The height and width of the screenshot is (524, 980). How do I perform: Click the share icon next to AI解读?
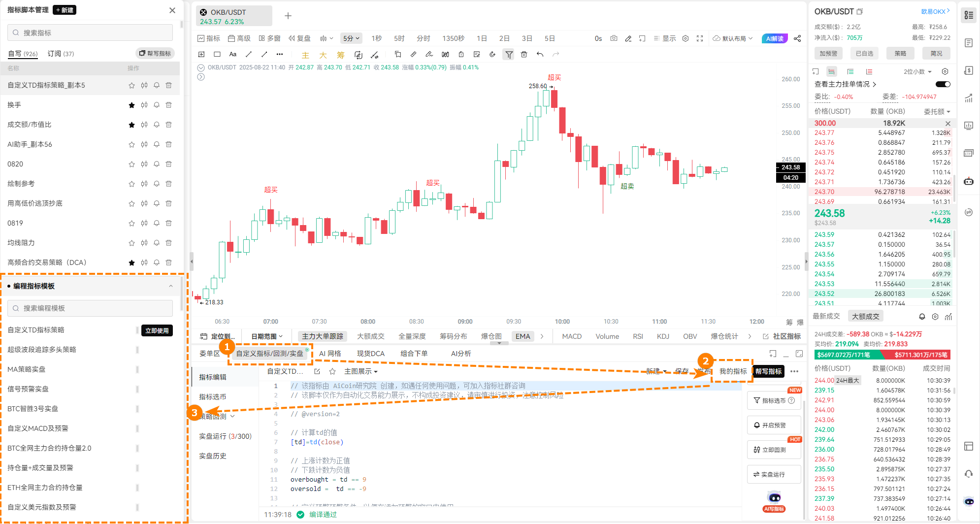[x=797, y=38]
